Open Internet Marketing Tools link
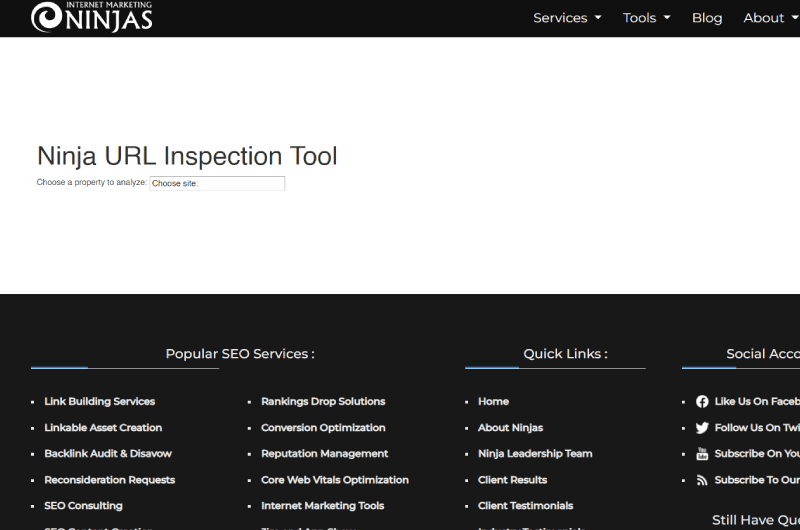The width and height of the screenshot is (800, 530). coord(322,506)
